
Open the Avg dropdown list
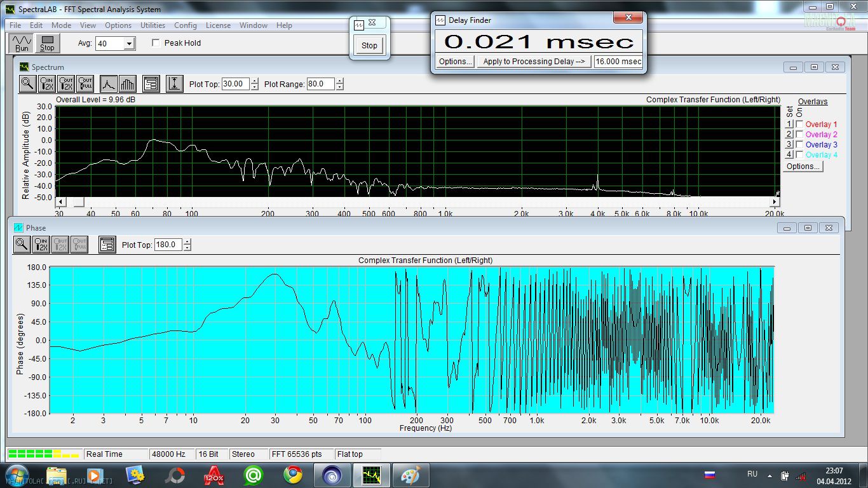pos(130,43)
